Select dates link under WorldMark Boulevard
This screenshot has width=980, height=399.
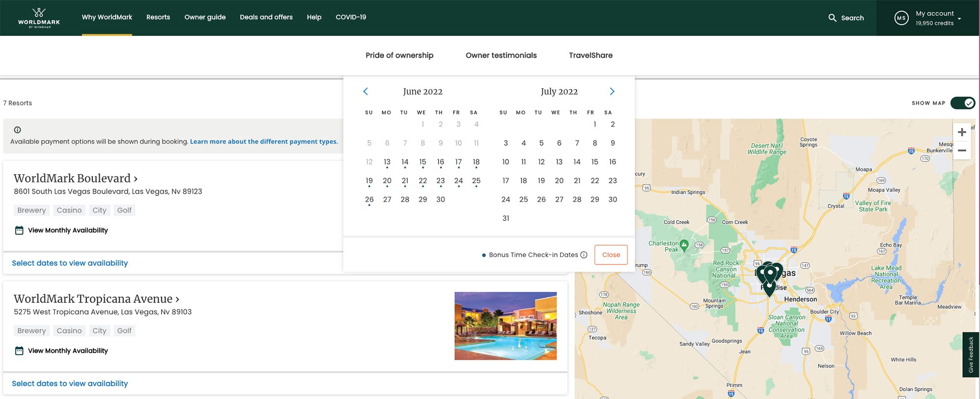click(69, 263)
